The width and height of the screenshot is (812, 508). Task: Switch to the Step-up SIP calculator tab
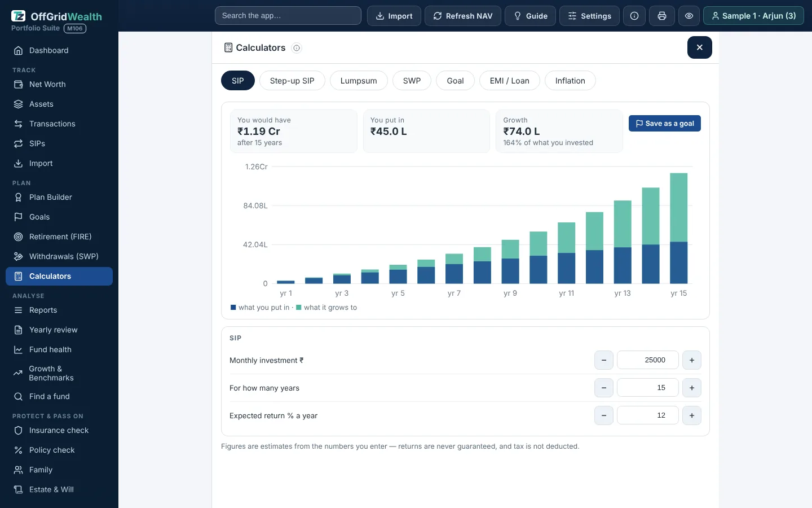point(292,81)
